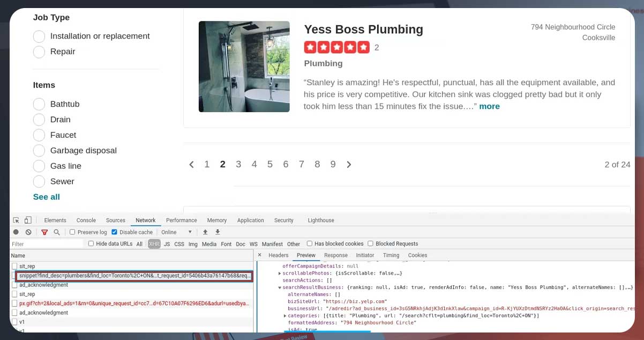Open the Application DevTools tab
This screenshot has width=644, height=340.
(x=251, y=220)
